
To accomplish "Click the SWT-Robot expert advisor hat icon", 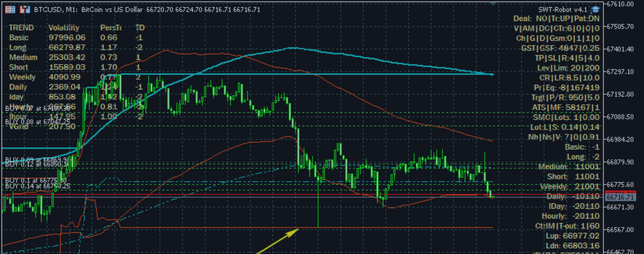I will coord(595,9).
